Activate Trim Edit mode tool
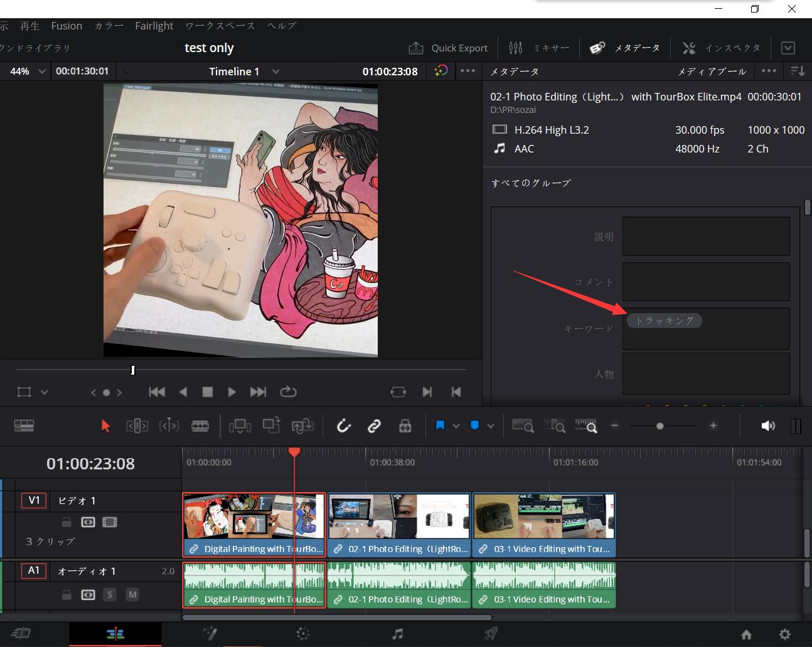This screenshot has width=812, height=647. pyautogui.click(x=137, y=426)
